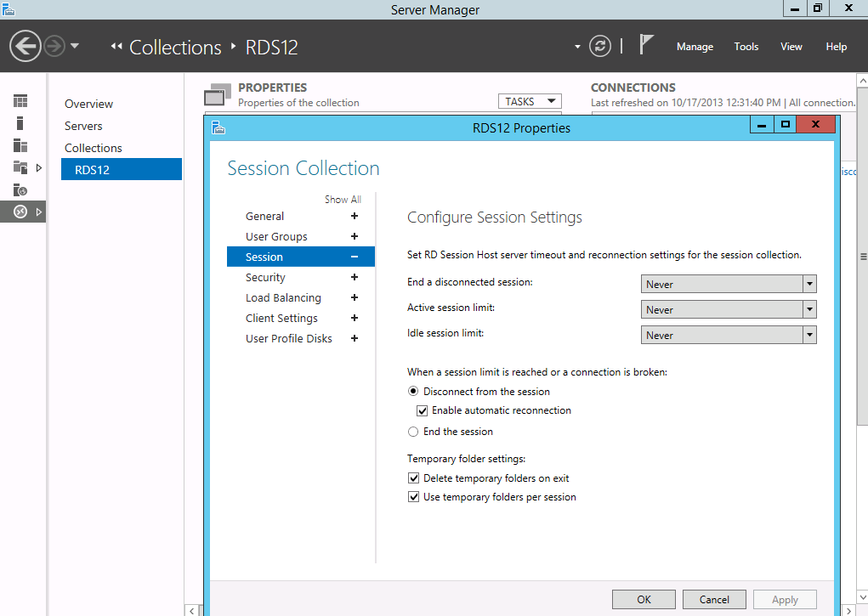Open the Tools menu
868x616 pixels.
pos(746,47)
